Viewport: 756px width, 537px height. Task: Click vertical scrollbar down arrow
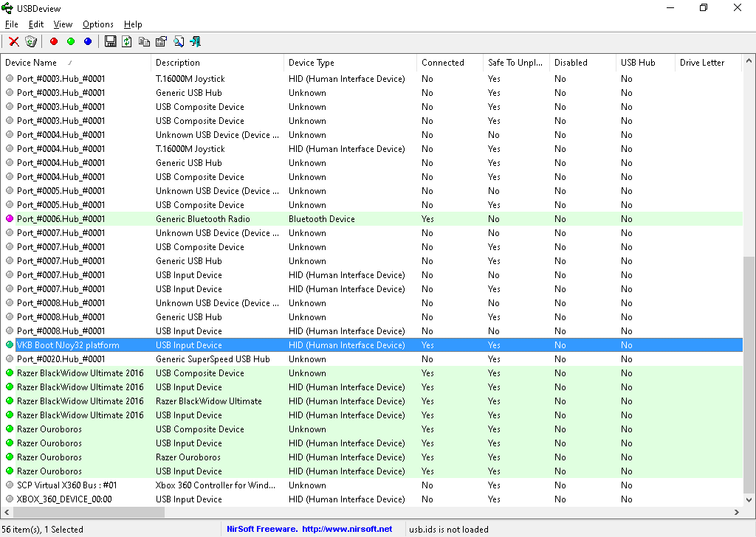[x=749, y=500]
